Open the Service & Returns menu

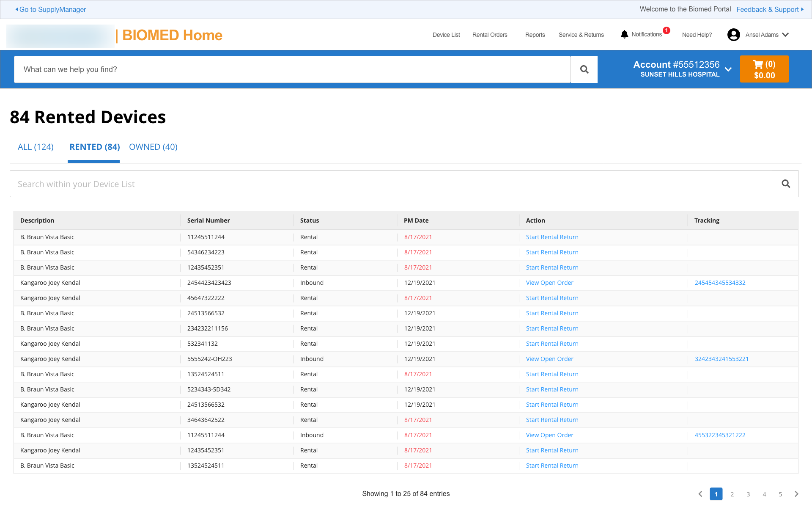click(581, 35)
